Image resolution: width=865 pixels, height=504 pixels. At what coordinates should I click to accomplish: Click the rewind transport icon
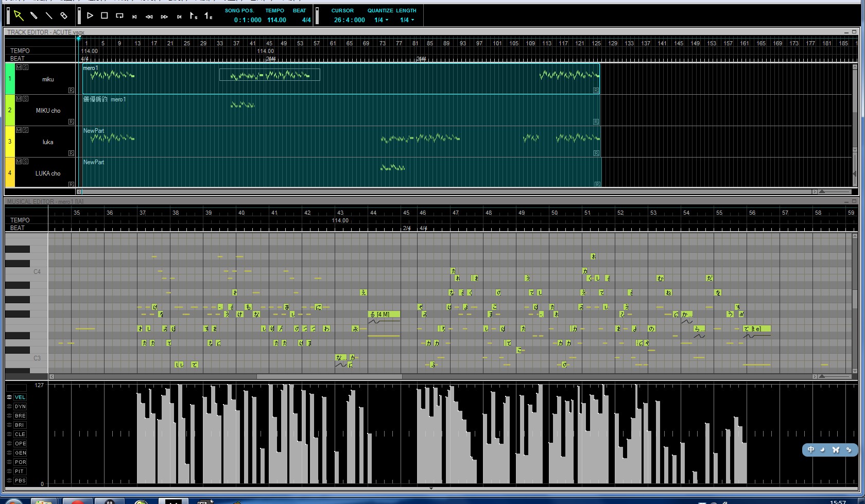[x=149, y=17]
